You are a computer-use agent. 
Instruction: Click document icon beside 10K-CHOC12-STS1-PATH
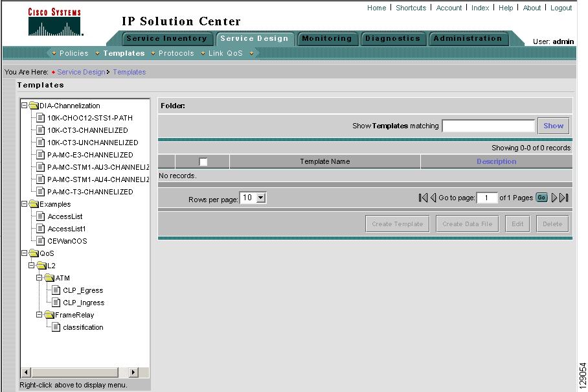(41, 118)
